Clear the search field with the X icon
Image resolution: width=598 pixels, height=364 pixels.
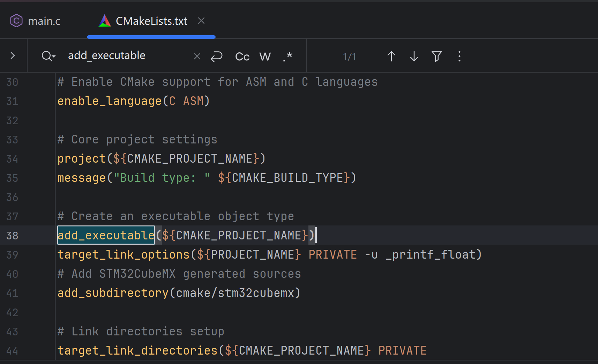click(197, 56)
